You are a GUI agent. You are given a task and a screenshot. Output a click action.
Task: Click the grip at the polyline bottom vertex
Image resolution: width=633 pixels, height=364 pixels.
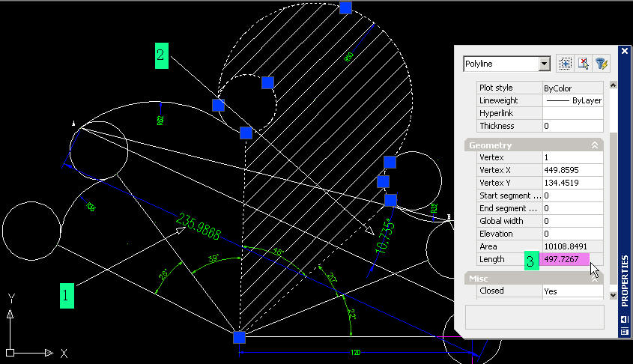[240, 337]
